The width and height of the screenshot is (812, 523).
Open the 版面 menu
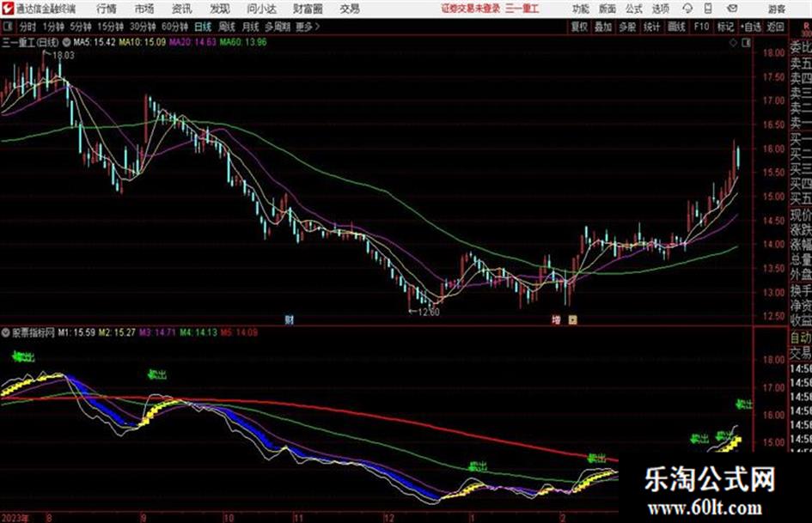click(607, 9)
